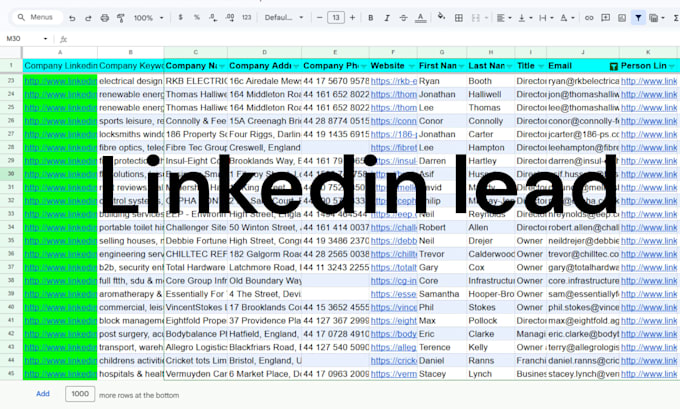680x409 pixels.
Task: Decrease font size with minus button
Action: 320,17
